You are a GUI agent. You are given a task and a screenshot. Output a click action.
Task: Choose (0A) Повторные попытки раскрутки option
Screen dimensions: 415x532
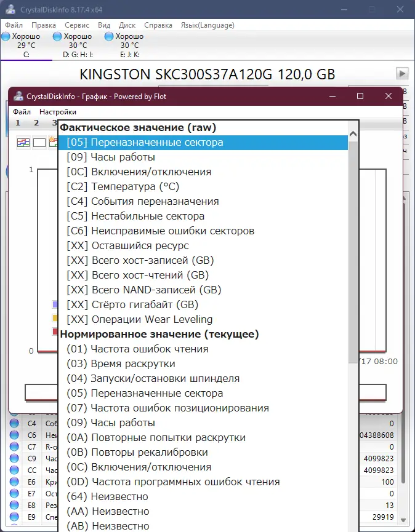click(x=203, y=438)
